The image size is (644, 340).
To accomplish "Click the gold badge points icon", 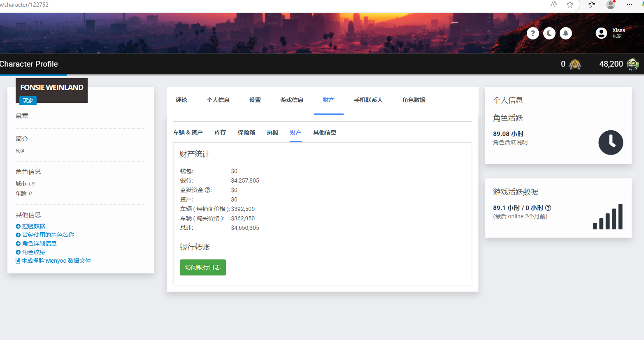I will 575,64.
